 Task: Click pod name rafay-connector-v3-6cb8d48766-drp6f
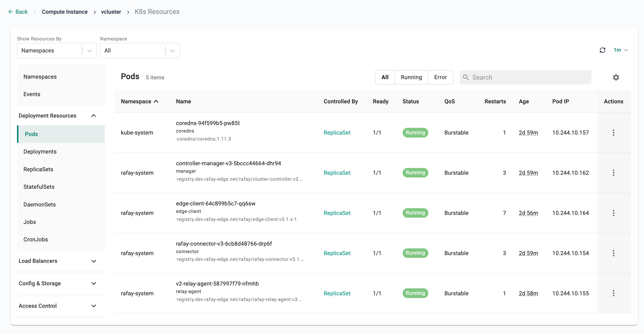(224, 243)
